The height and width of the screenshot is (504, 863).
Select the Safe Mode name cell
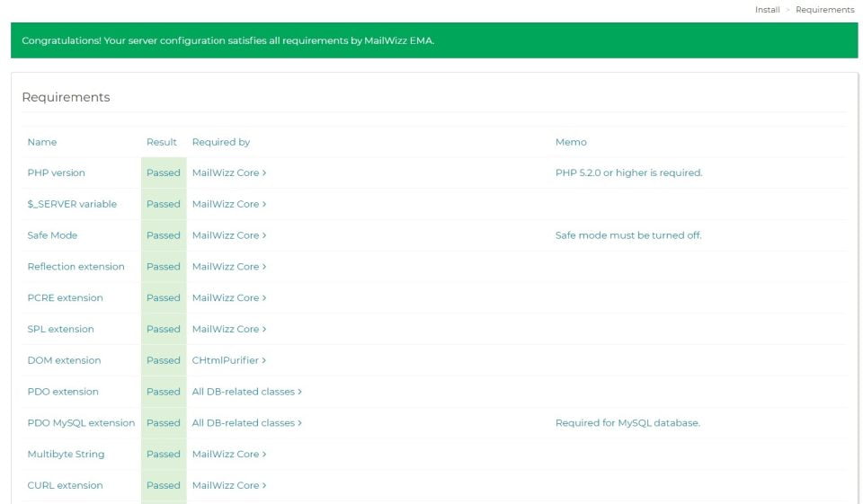pos(52,235)
